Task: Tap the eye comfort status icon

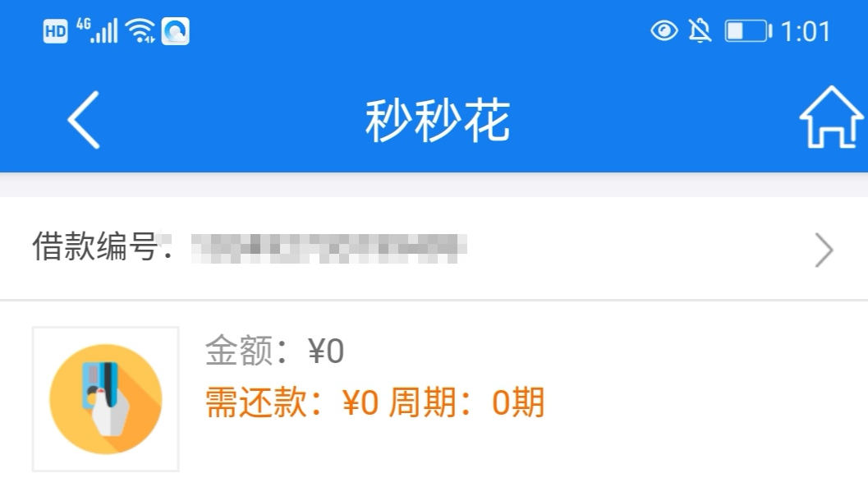Action: pyautogui.click(x=664, y=31)
